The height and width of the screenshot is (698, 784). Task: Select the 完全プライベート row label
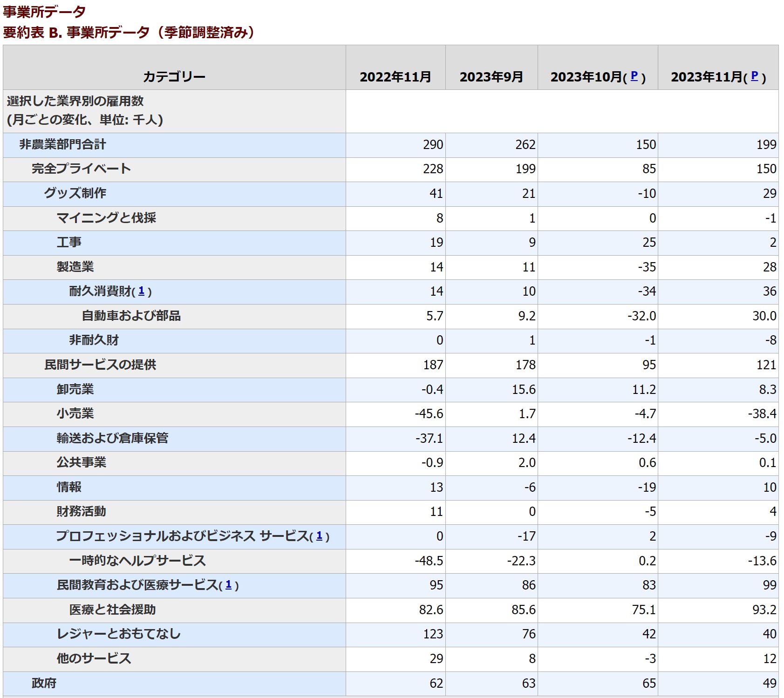(81, 169)
